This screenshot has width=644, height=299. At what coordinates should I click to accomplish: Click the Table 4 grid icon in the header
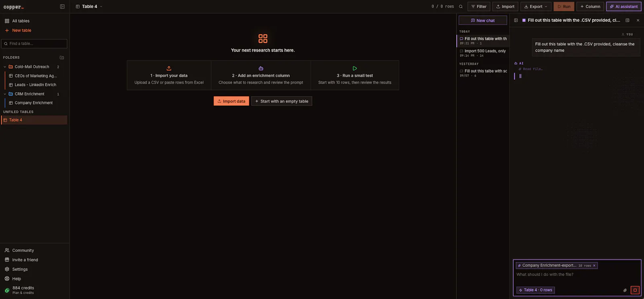pos(78,6)
